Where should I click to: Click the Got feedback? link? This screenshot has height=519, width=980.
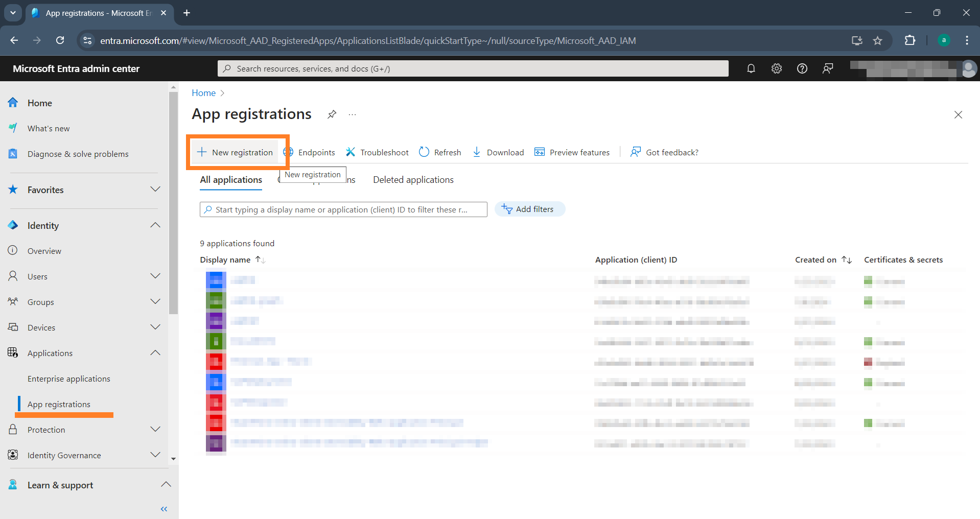pyautogui.click(x=664, y=152)
